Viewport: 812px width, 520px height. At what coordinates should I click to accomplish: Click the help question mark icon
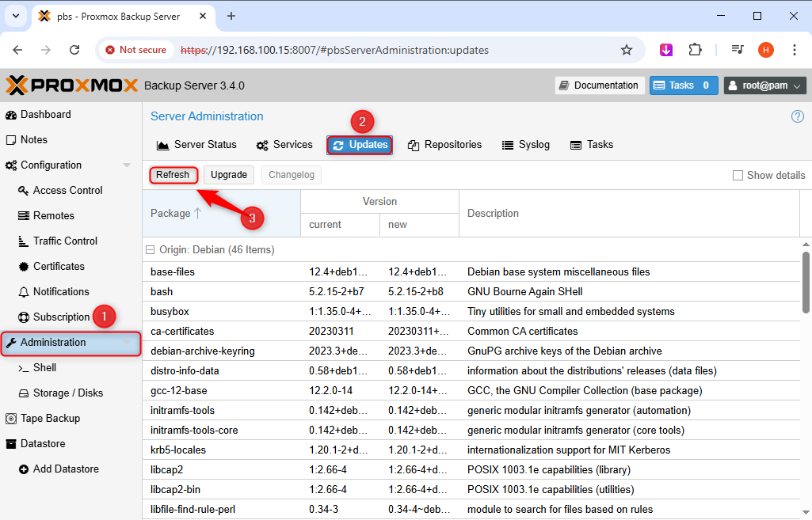[798, 116]
